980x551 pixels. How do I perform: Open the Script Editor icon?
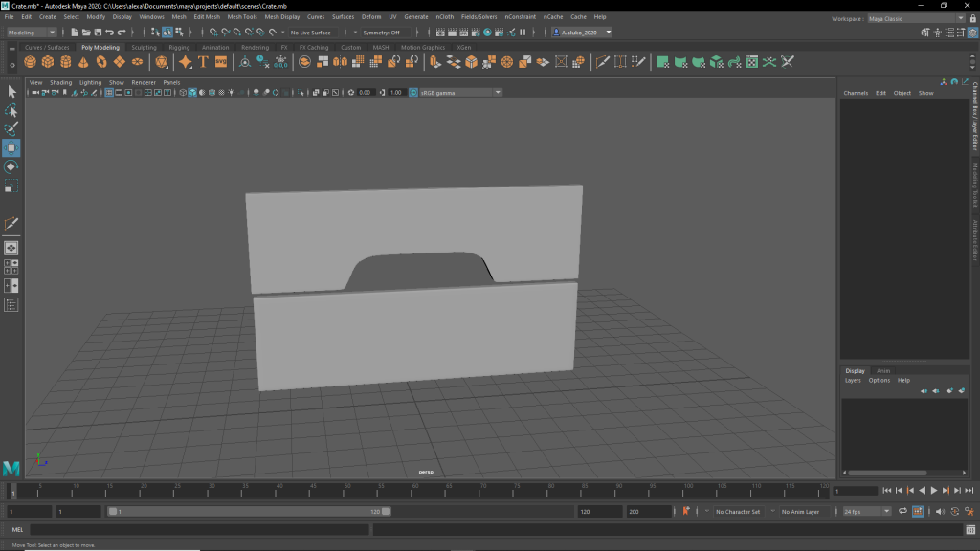tap(969, 530)
